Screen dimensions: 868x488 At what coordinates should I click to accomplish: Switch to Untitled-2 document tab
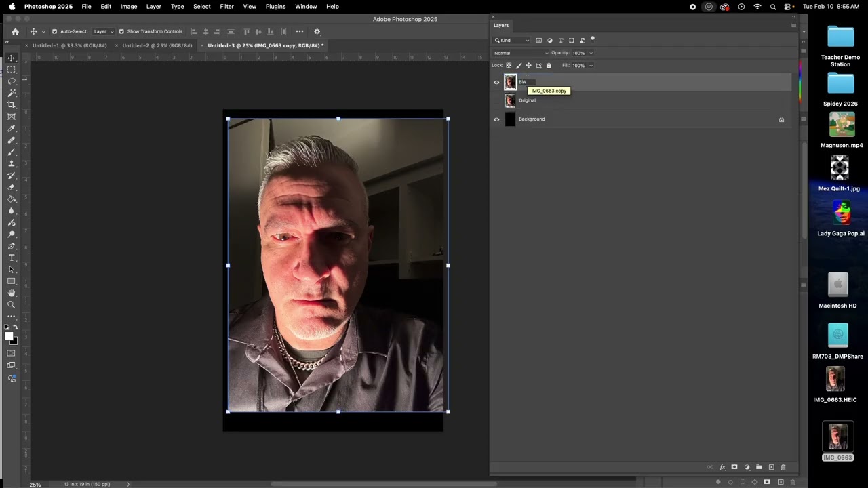pyautogui.click(x=157, y=45)
